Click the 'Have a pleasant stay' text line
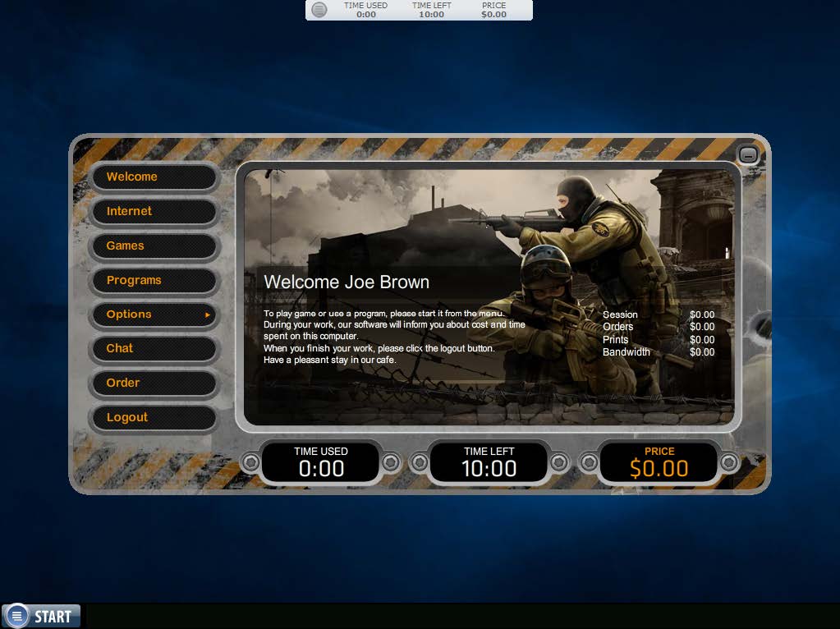 pos(330,360)
